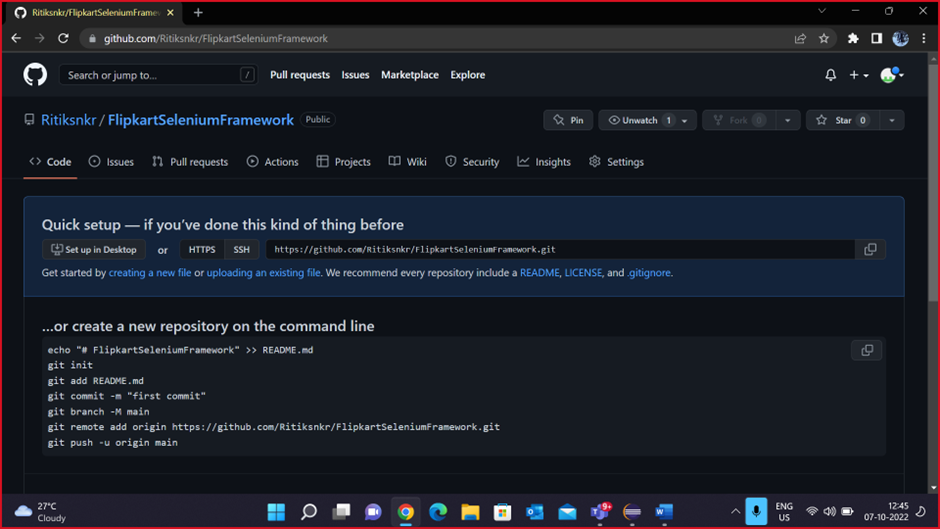Open Microsoft Teams from taskbar
The image size is (940, 529).
click(x=599, y=512)
